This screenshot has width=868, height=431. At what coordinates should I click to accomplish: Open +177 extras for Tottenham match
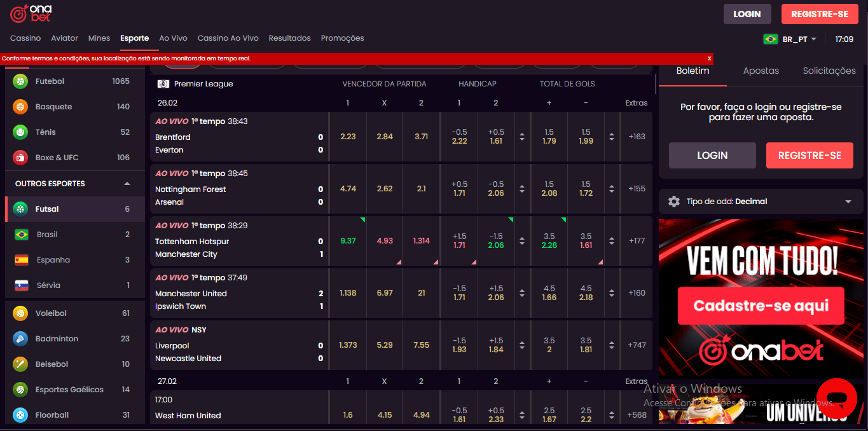click(x=637, y=241)
